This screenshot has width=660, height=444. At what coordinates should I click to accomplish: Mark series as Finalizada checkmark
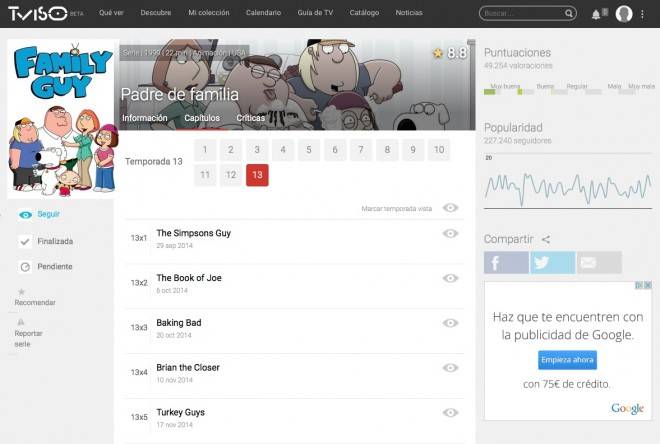click(x=25, y=242)
